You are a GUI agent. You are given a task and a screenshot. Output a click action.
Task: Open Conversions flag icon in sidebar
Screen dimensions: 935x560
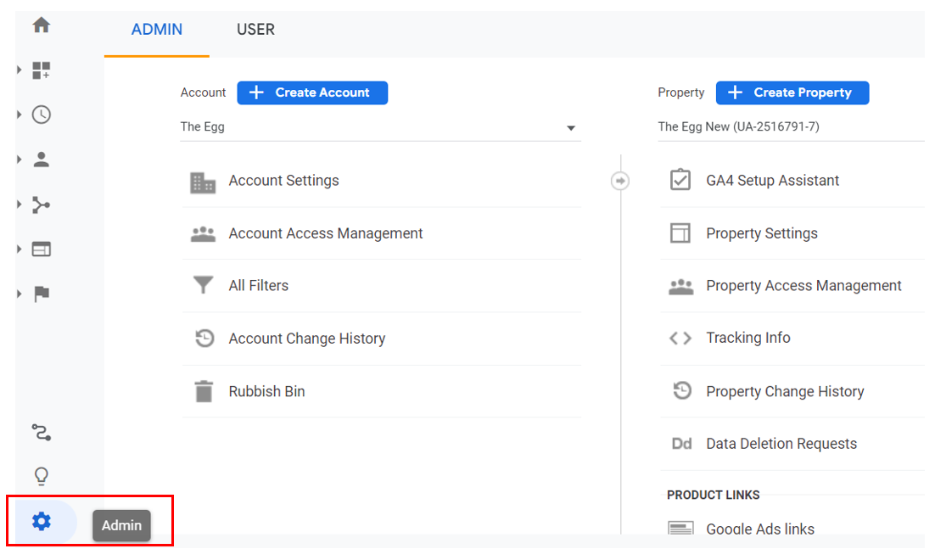tap(41, 294)
